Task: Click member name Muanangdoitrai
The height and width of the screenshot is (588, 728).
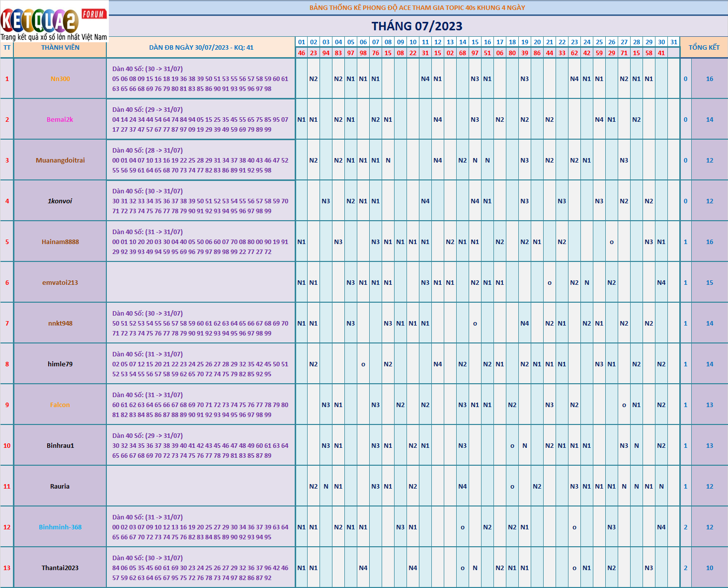Action: tap(60, 161)
